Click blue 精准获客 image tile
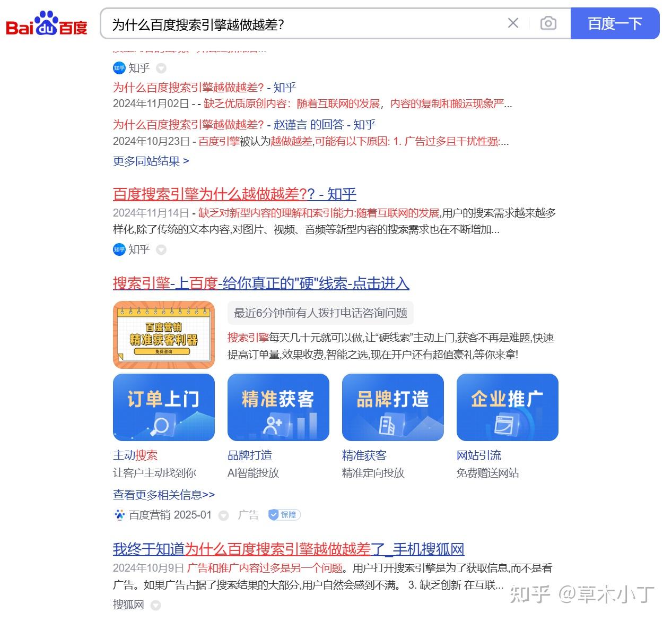The image size is (672, 621). 278,407
